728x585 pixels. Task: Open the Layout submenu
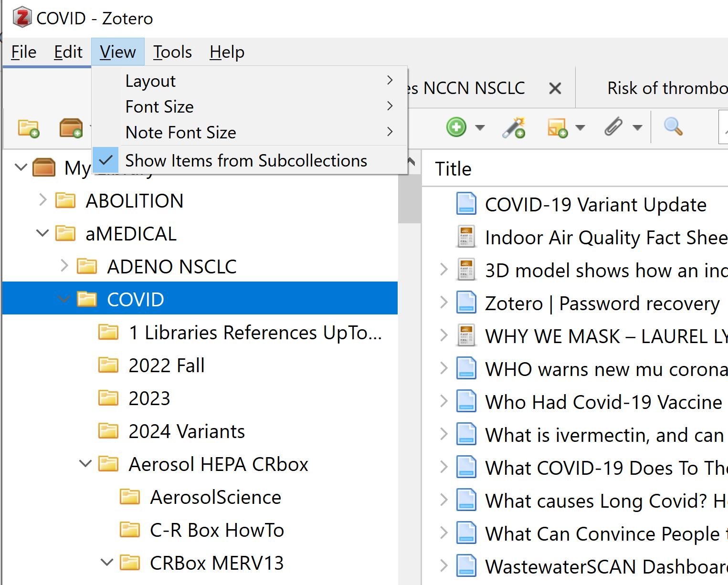pos(250,81)
